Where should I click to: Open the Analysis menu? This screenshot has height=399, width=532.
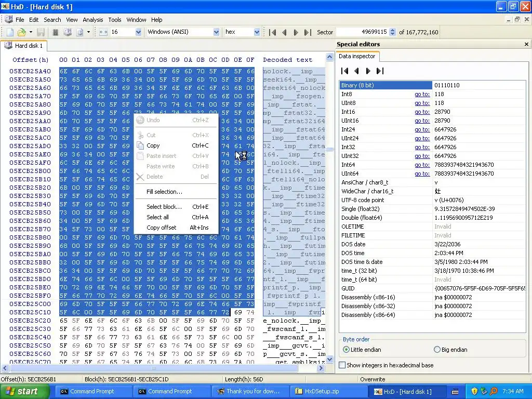(92, 20)
